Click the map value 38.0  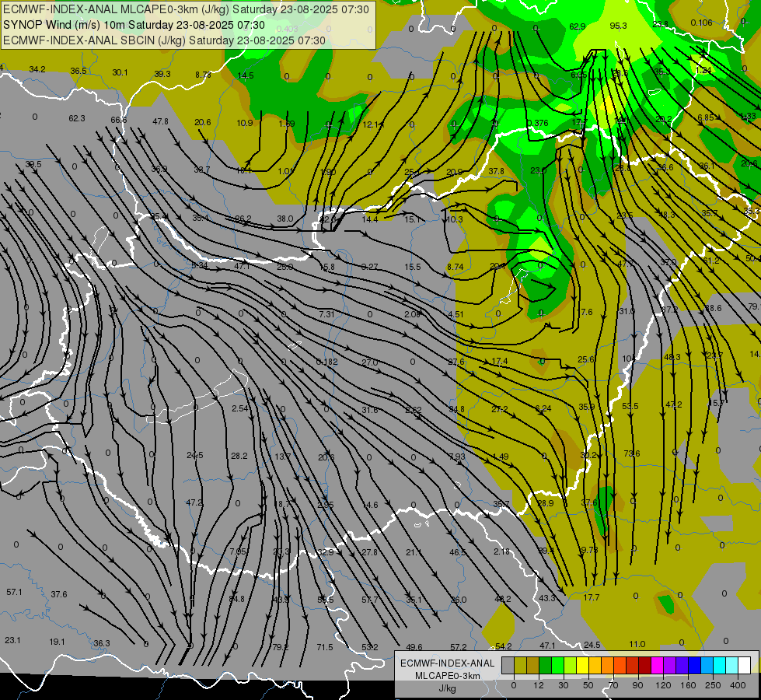tap(285, 219)
